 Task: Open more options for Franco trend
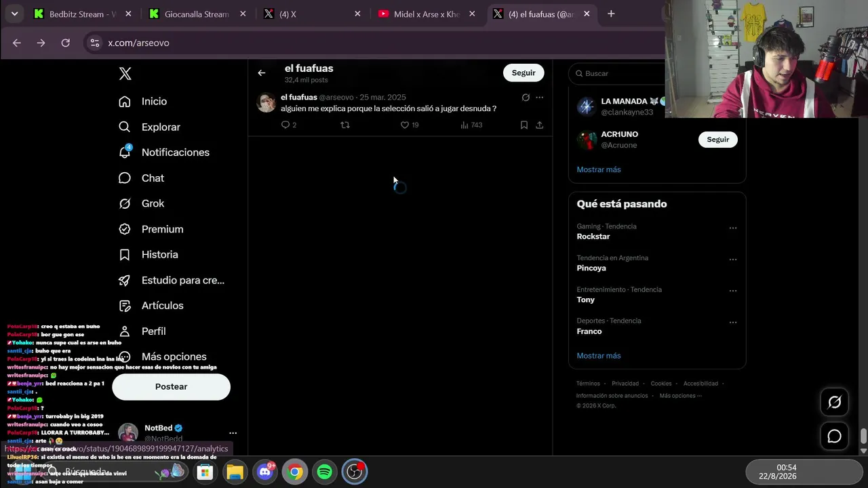[733, 323]
